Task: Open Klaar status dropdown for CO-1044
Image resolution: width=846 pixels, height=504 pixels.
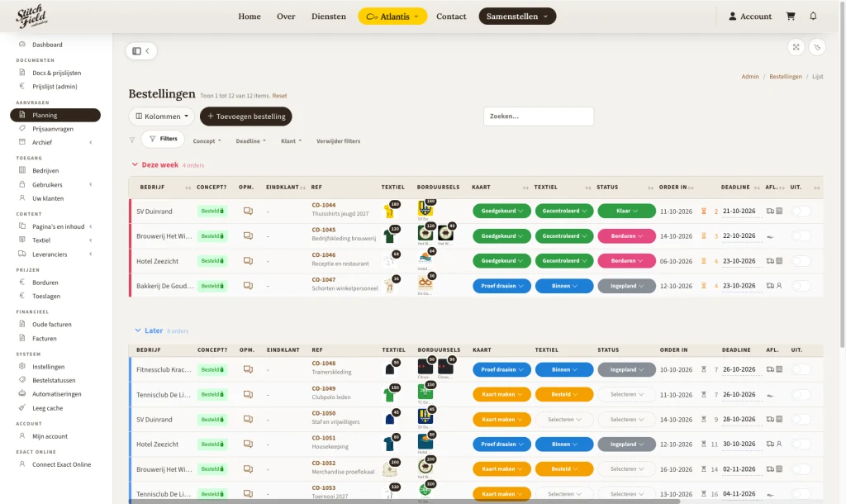Action: point(626,211)
